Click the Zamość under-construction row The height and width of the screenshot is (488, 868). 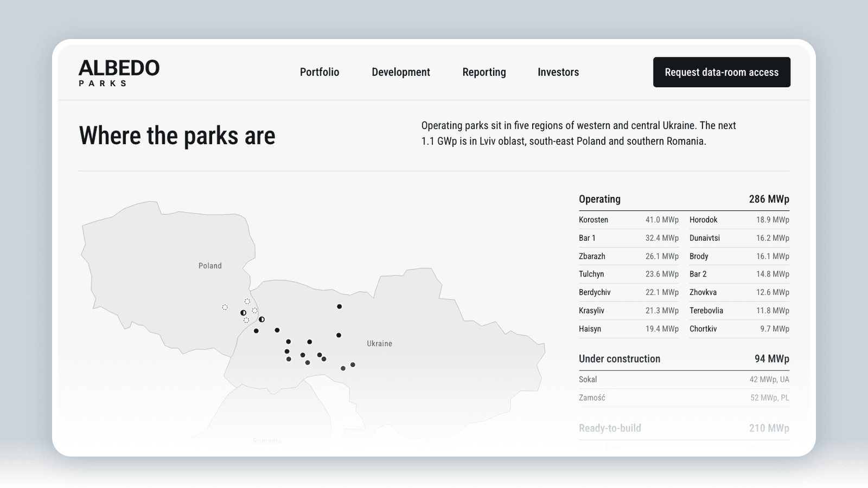point(684,397)
